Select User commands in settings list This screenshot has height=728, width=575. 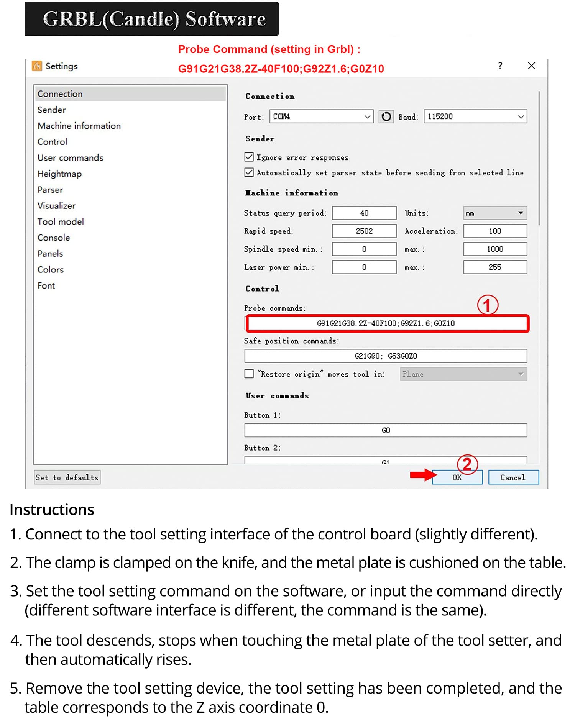coord(130,158)
